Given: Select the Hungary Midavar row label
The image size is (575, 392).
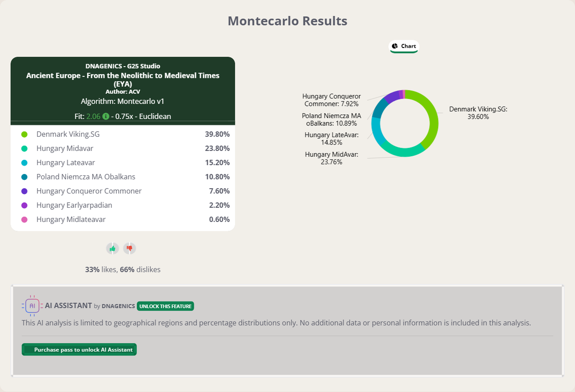Looking at the screenshot, I should pos(65,148).
